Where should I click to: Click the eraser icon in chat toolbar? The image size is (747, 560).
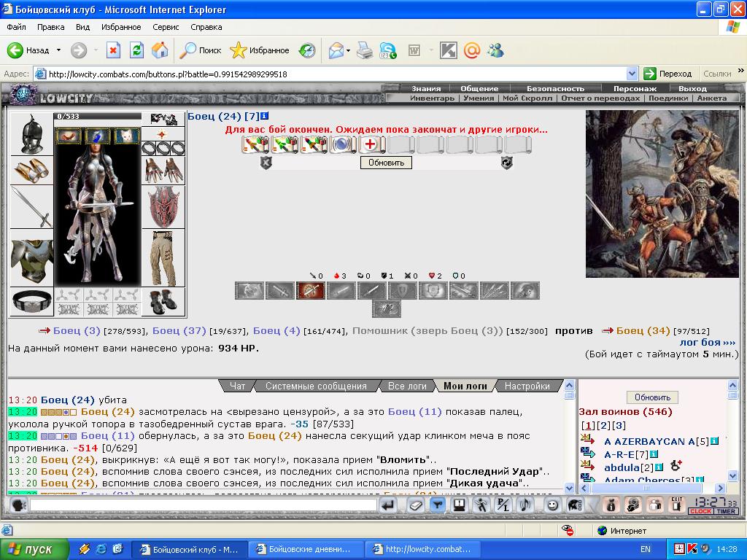click(415, 505)
